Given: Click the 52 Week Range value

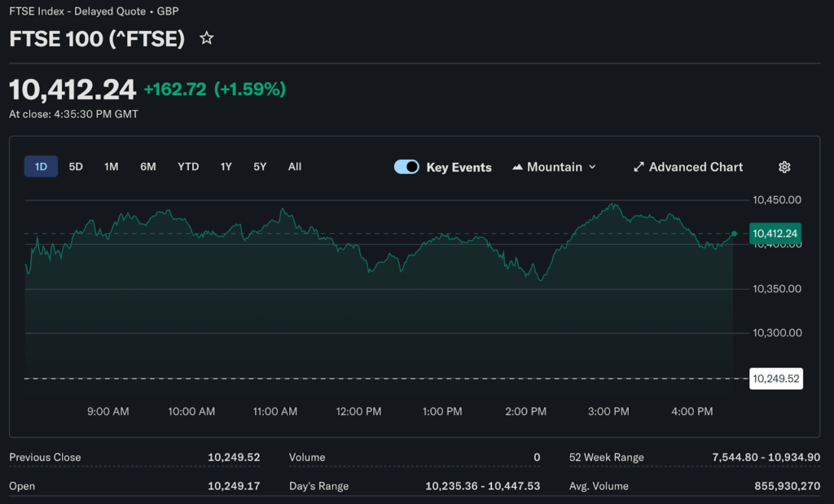Looking at the screenshot, I should coord(766,458).
